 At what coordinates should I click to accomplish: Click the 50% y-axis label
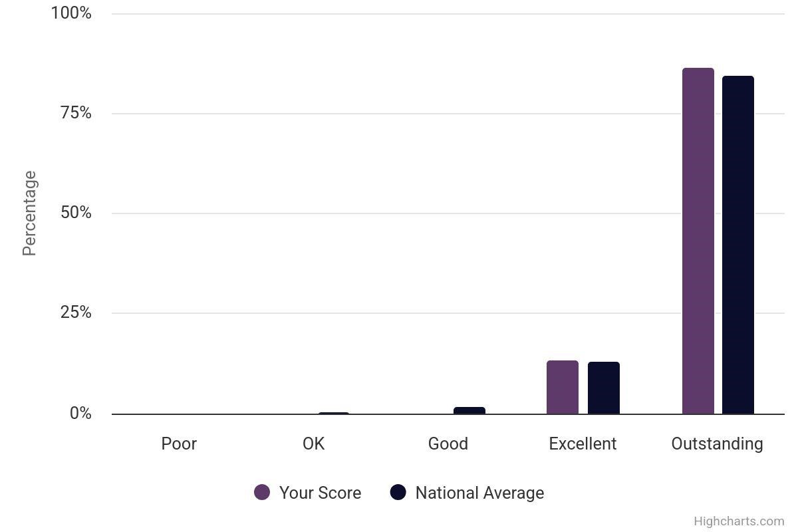[76, 213]
